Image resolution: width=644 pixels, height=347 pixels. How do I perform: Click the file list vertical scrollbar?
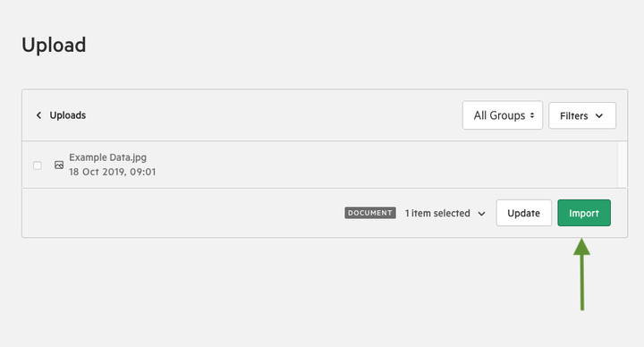pyautogui.click(x=623, y=165)
